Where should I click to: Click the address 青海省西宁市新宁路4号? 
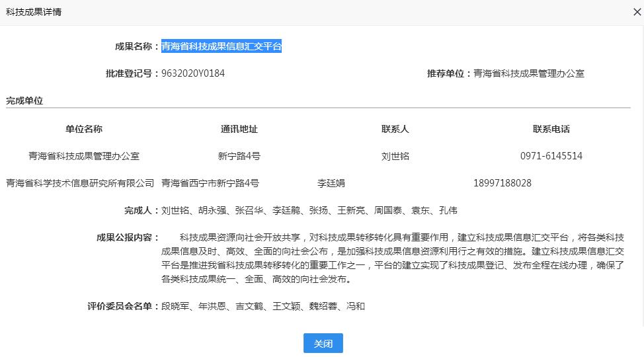[x=210, y=183]
